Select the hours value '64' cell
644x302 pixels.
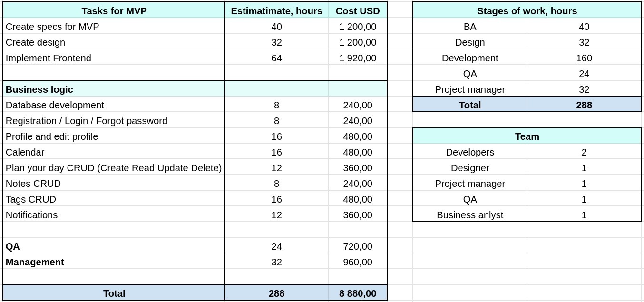click(276, 58)
